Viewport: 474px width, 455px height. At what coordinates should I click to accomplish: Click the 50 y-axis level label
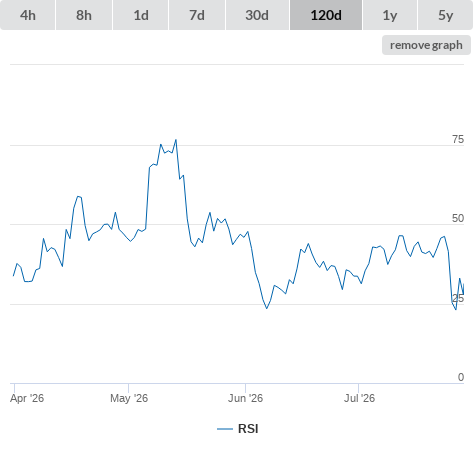pyautogui.click(x=458, y=218)
